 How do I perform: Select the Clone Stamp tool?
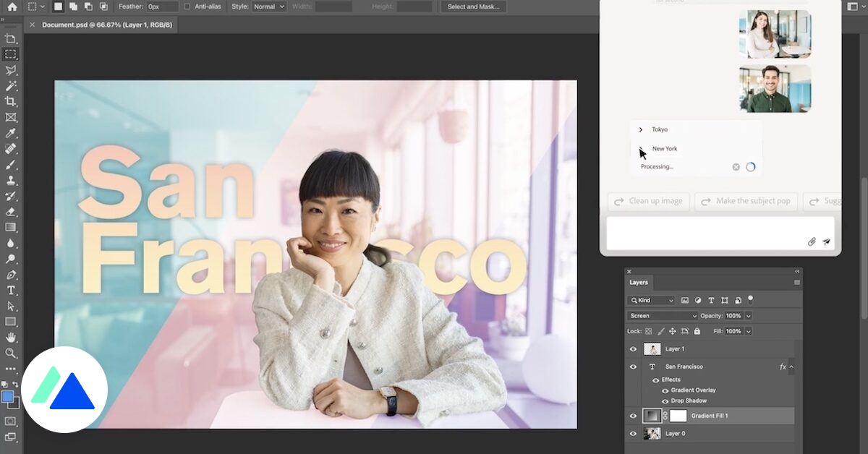tap(10, 179)
